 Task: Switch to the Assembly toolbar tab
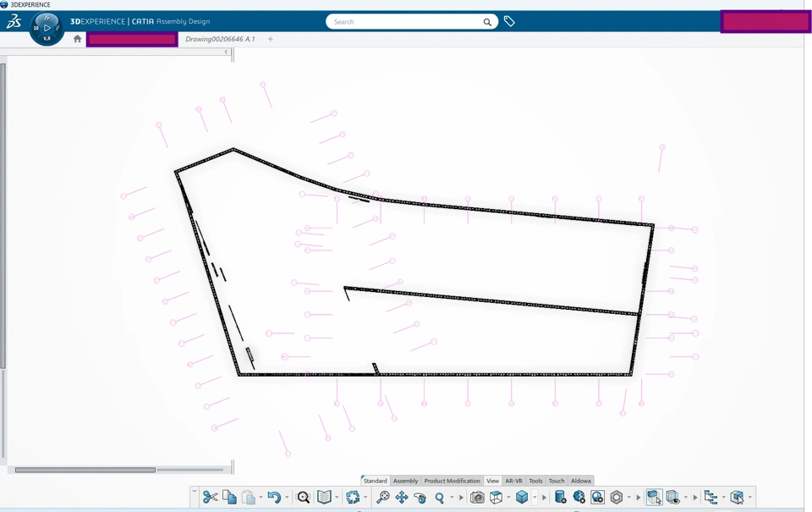click(x=405, y=481)
